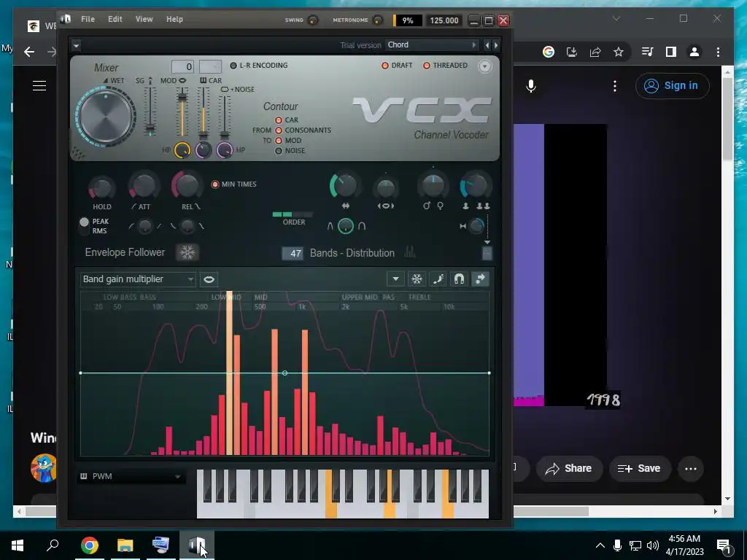The width and height of the screenshot is (747, 560).
Task: Click the envelope follower freeze snowflake
Action: pyautogui.click(x=187, y=252)
